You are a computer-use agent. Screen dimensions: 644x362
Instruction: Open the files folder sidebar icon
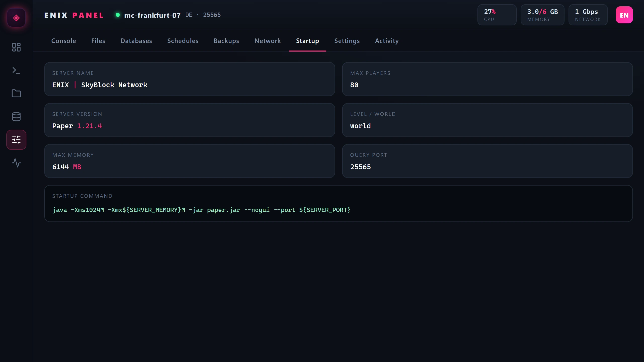pyautogui.click(x=16, y=94)
